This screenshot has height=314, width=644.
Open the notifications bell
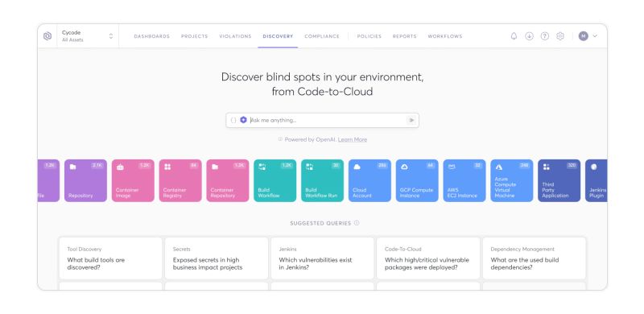point(514,36)
